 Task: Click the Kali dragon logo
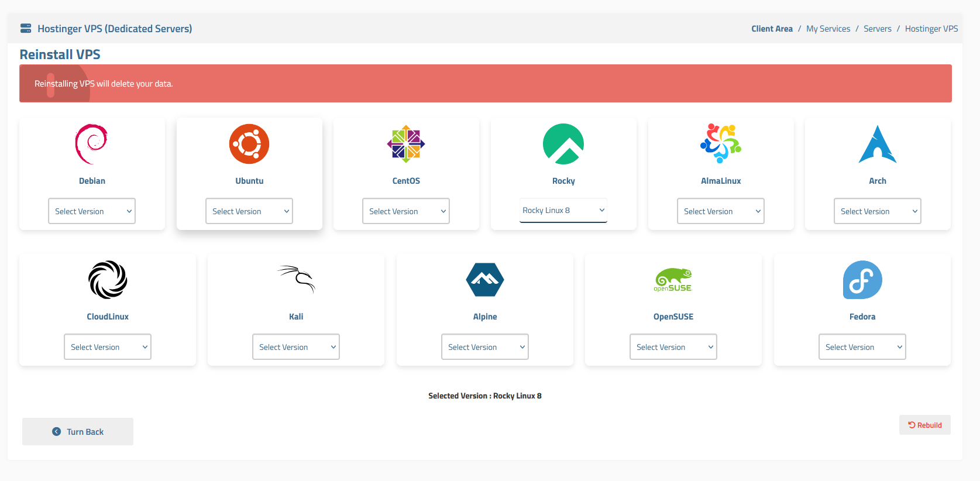coord(296,279)
